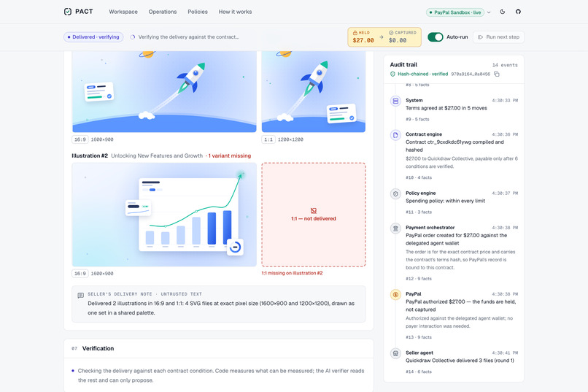Screen dimensions: 588x392
Task: Expand #12 · 9 facts
Action: click(419, 279)
